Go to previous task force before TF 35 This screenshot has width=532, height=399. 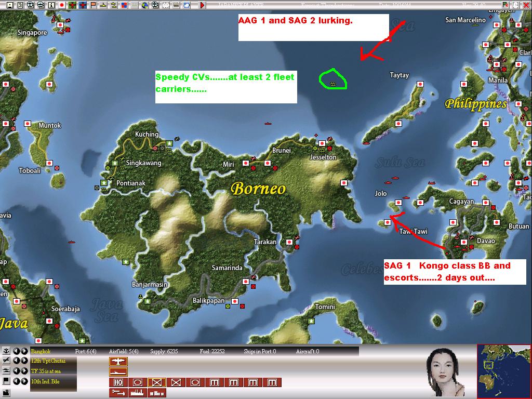17,371
